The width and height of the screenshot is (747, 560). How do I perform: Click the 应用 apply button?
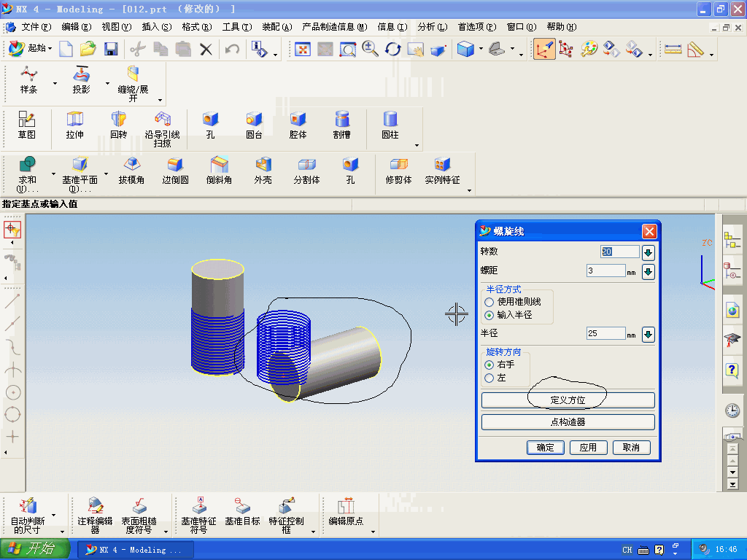coord(589,448)
